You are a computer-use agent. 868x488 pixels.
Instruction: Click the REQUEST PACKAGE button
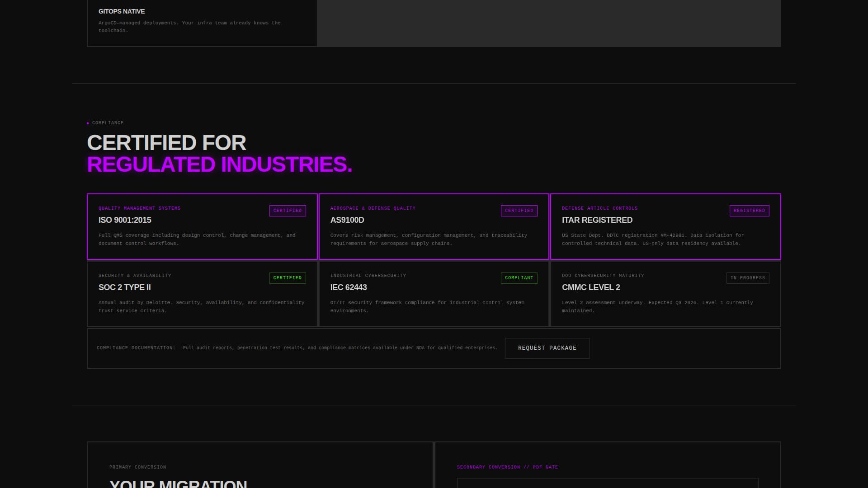547,348
